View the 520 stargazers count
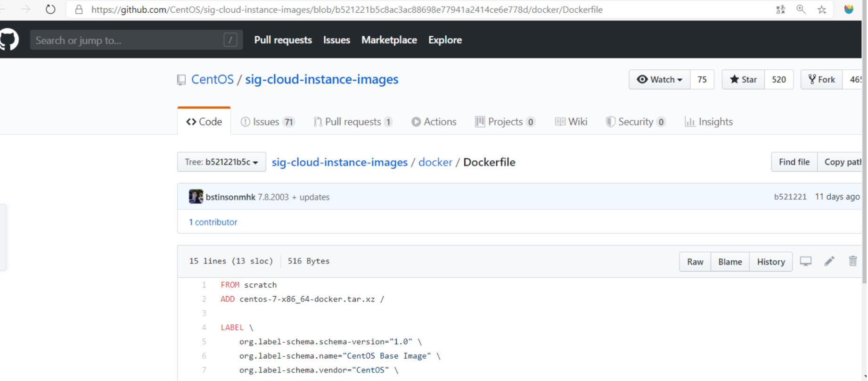The width and height of the screenshot is (868, 381). click(x=779, y=79)
